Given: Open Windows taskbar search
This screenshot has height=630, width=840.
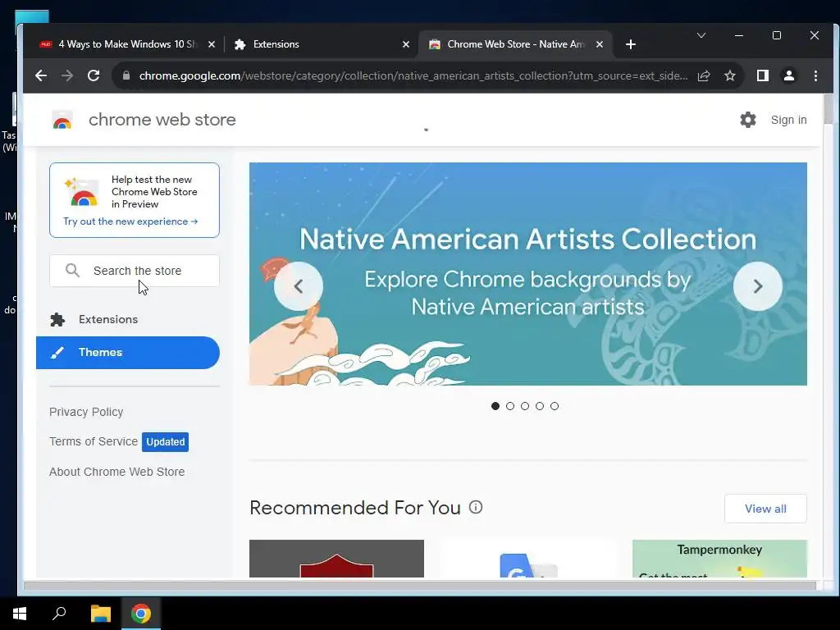Looking at the screenshot, I should [59, 614].
